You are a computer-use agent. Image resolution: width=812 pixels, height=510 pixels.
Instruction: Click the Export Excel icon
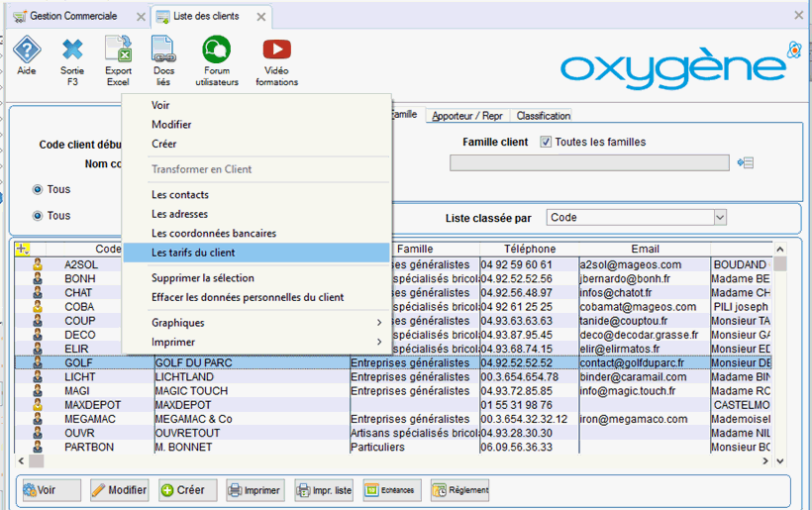[x=118, y=61]
